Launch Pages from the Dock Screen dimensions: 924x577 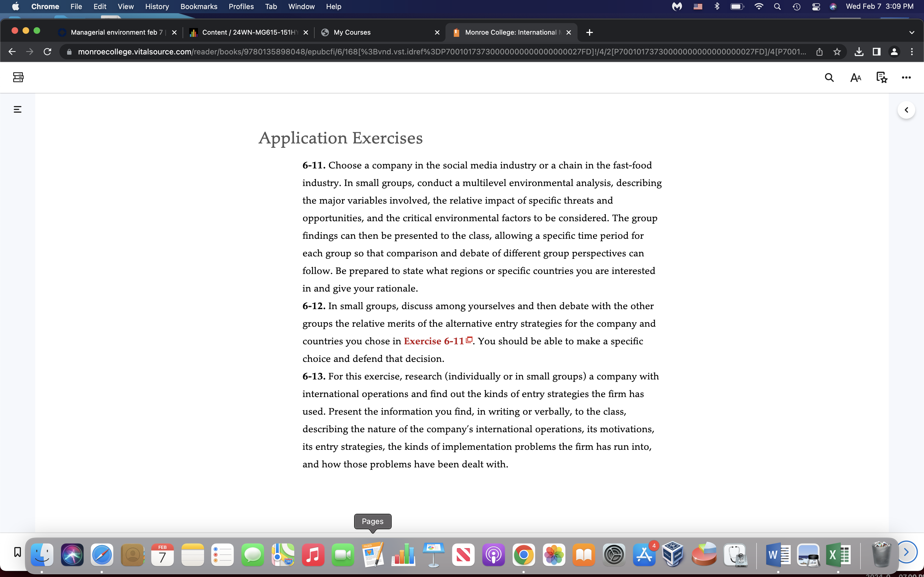click(373, 554)
